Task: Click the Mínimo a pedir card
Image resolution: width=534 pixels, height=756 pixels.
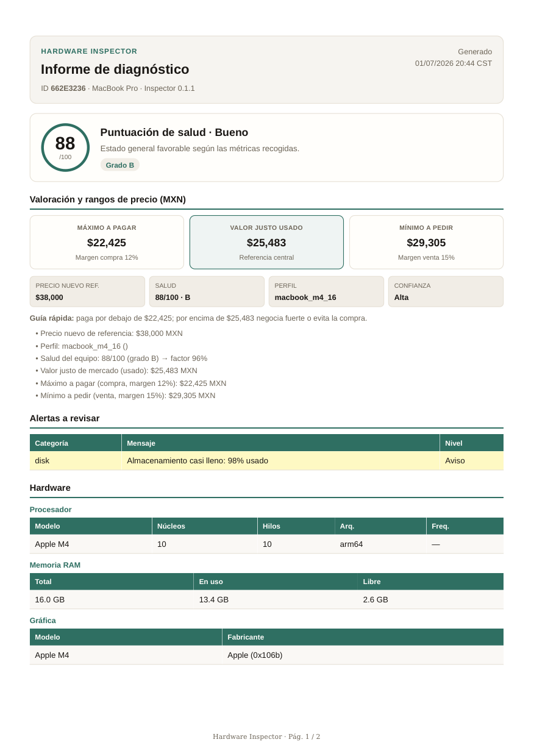Action: pos(426,242)
